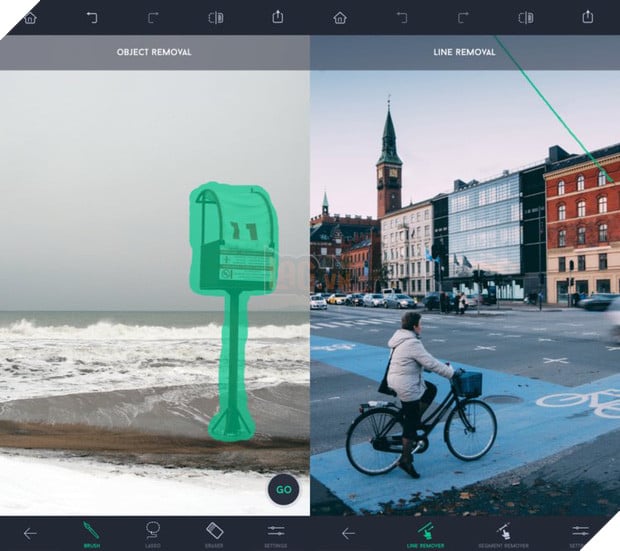Tap the home icon in Line Removal screen

coord(340,18)
